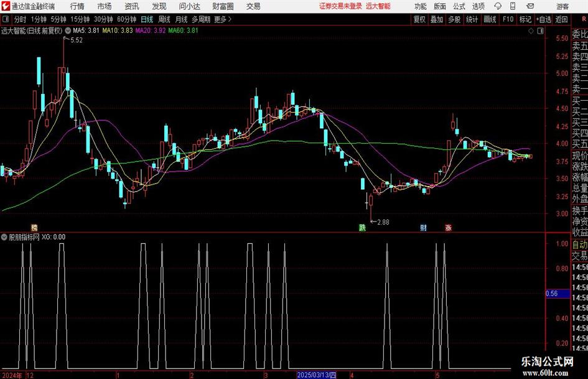This screenshot has width=588, height=379.
Task: Select the 周线 weekly chart tab
Action: pos(164,19)
